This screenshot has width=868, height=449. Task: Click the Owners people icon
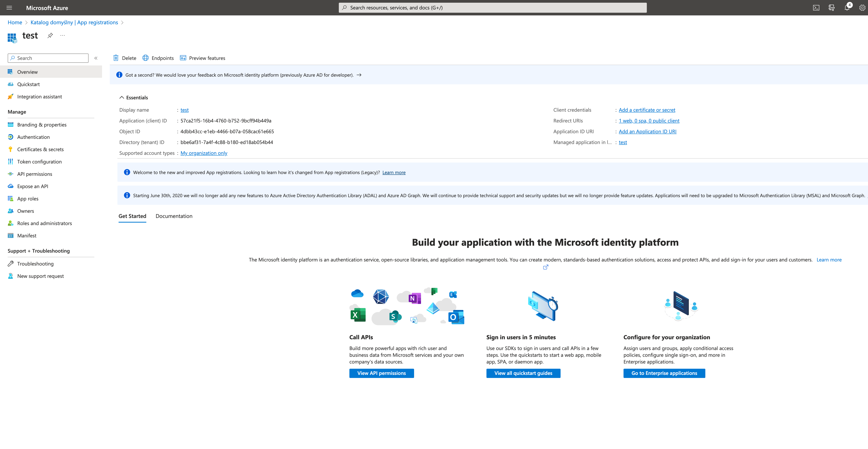(x=11, y=211)
